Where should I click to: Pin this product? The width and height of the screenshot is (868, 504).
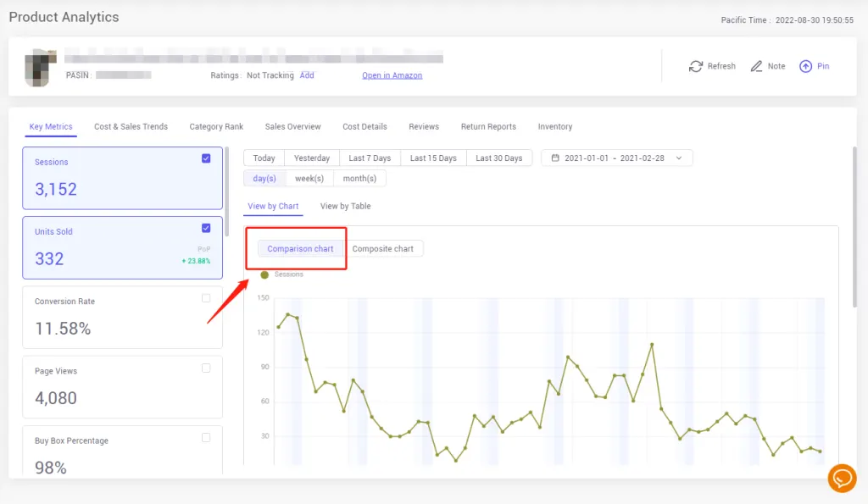tap(813, 65)
